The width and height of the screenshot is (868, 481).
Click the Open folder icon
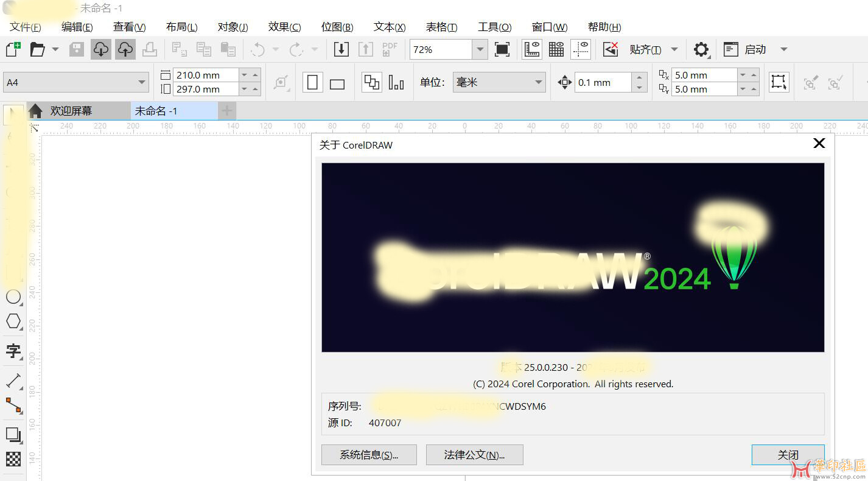click(x=38, y=49)
